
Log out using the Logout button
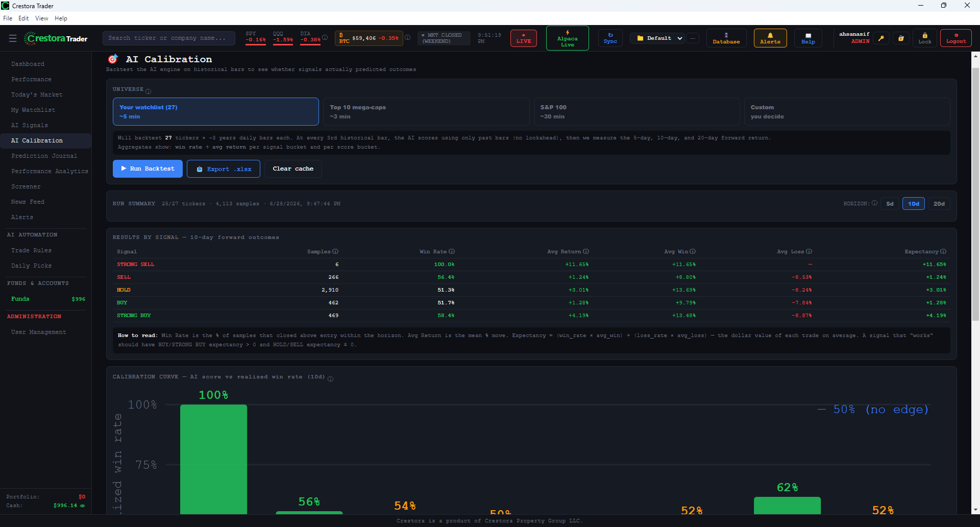click(x=956, y=38)
